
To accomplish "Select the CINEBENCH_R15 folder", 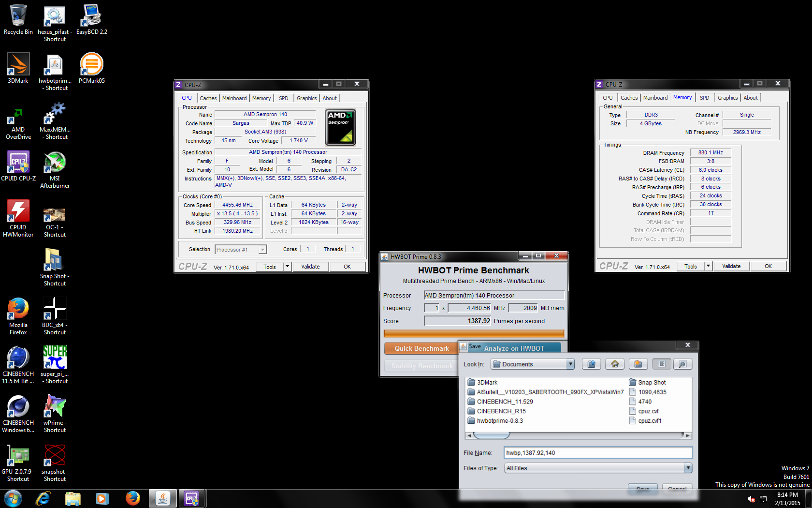I will [497, 411].
